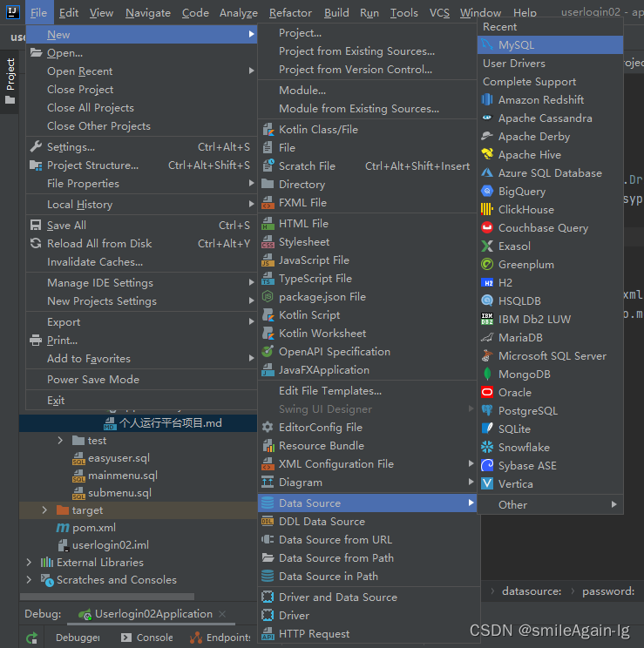The width and height of the screenshot is (644, 648).
Task: Pick Couchbase Query red icon
Action: tap(487, 227)
